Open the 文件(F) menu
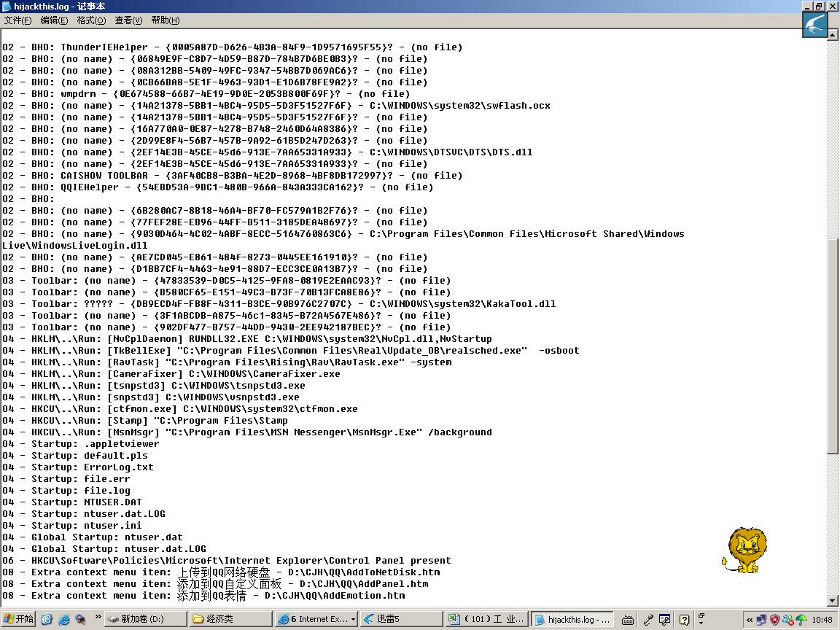The height and width of the screenshot is (630, 840). pos(17,20)
